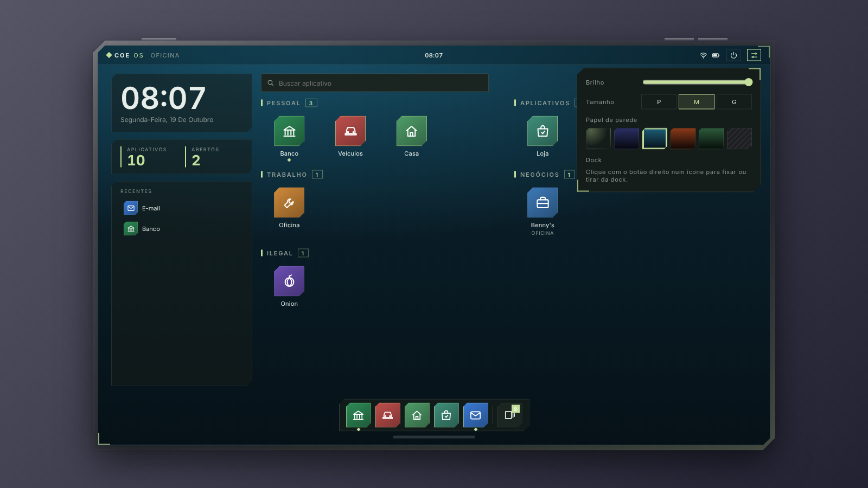Click the red car icon in the dock
Screen dimensions: 868x488
[388, 415]
